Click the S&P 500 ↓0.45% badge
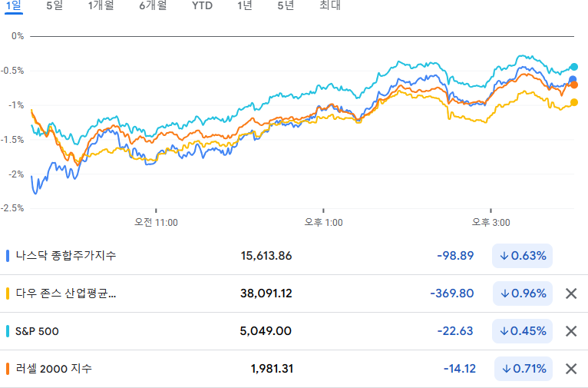588x388 pixels. (523, 331)
